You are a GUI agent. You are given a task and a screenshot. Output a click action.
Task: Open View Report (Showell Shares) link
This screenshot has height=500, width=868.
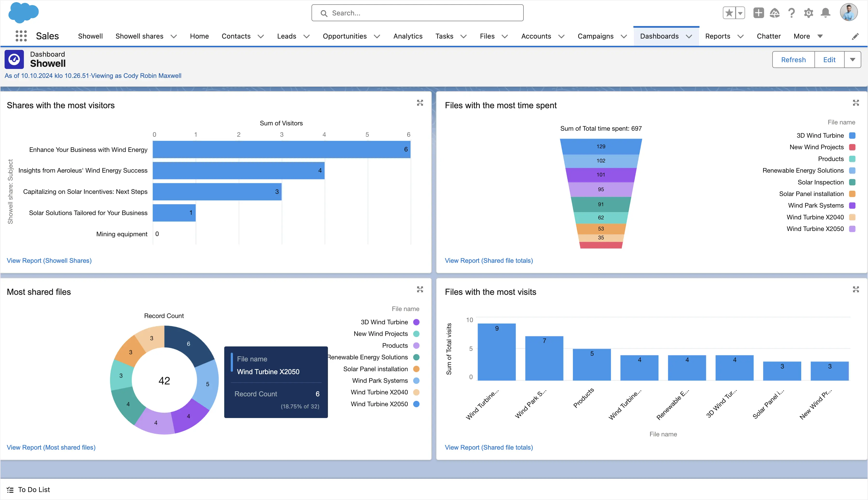pos(49,261)
